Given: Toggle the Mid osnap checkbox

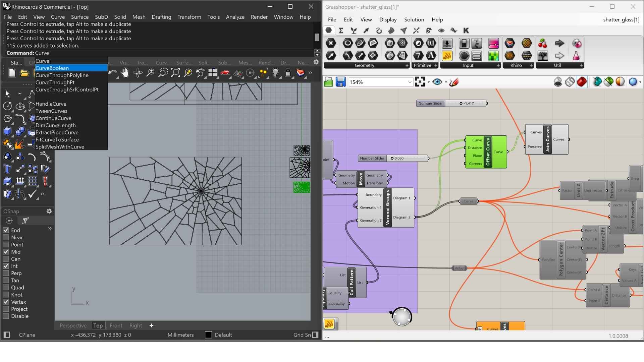Looking at the screenshot, I should pyautogui.click(x=6, y=251).
